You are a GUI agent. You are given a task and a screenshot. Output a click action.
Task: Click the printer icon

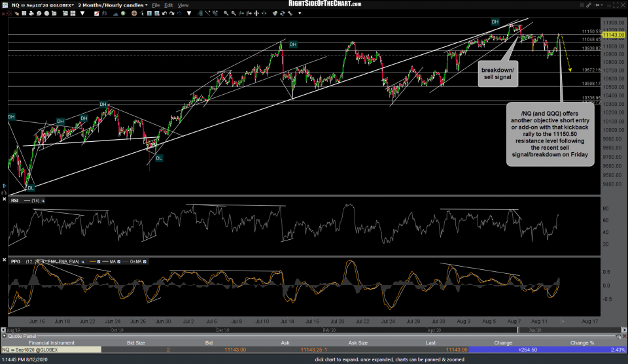(x=31, y=13)
